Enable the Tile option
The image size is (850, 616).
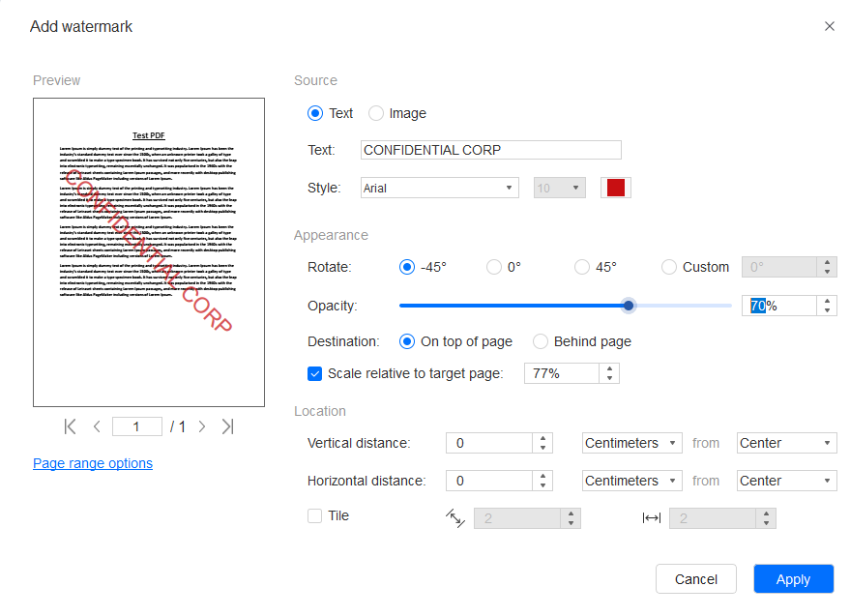314,515
